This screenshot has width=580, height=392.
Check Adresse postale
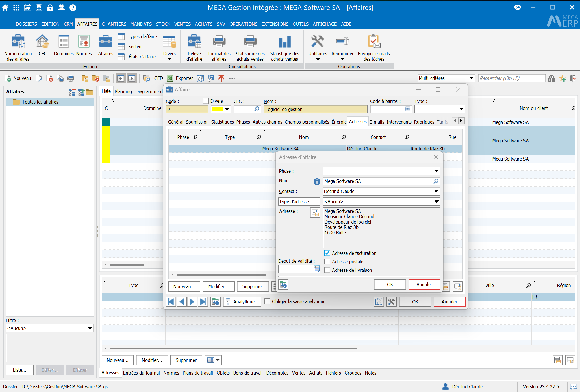click(x=327, y=262)
